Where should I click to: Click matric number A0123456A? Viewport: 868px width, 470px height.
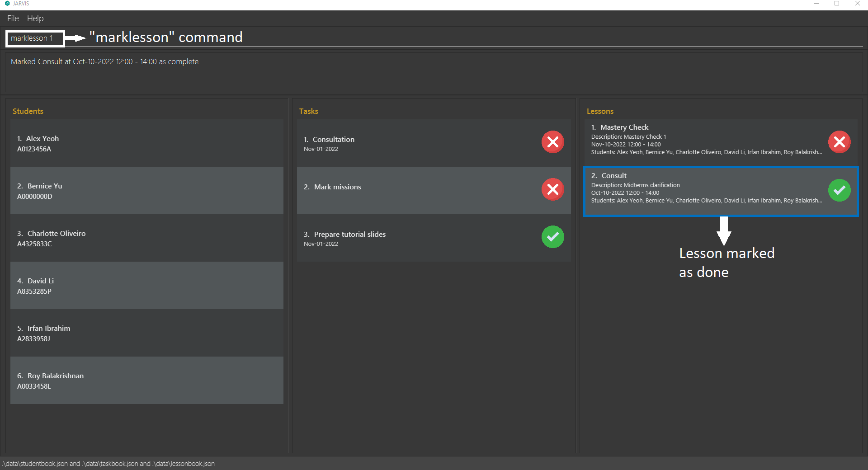pyautogui.click(x=34, y=149)
